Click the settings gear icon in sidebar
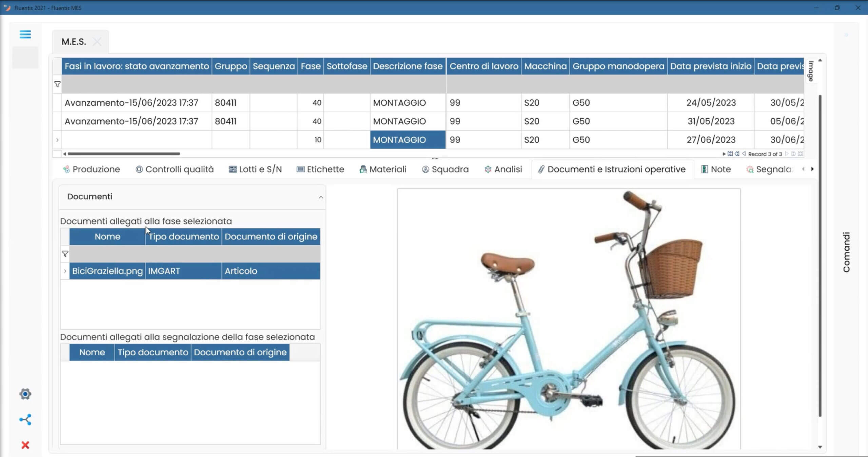This screenshot has width=868, height=457. 25,394
